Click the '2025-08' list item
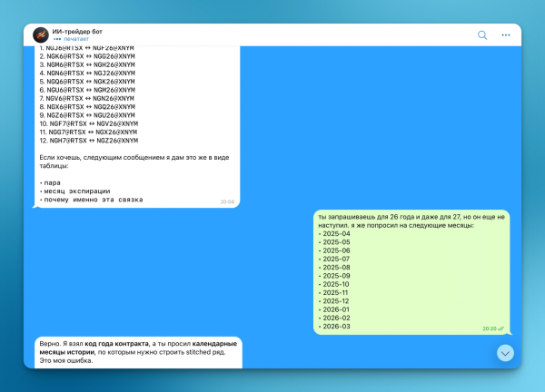This screenshot has width=545, height=392. pos(334,268)
